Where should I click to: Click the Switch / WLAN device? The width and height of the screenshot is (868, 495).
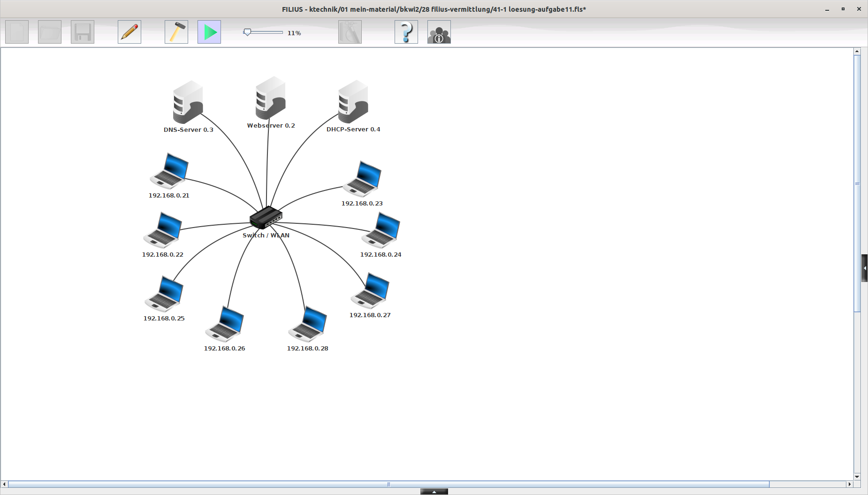(x=266, y=218)
